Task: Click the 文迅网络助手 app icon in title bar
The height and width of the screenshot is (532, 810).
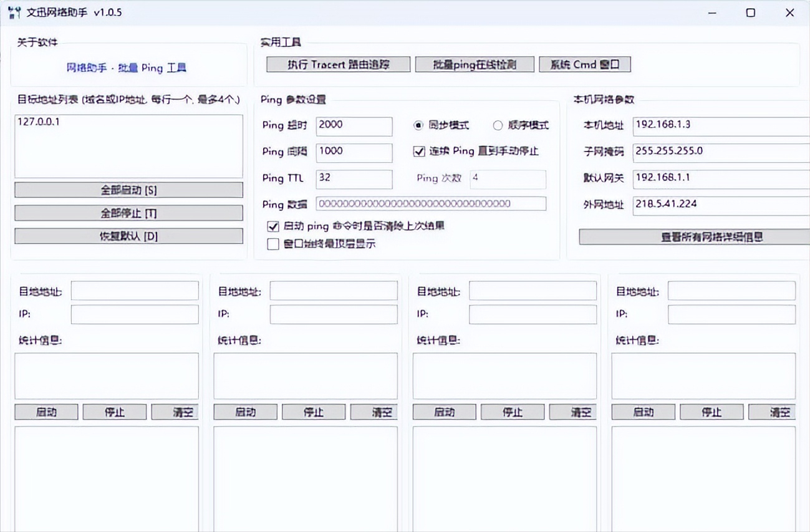Action: (x=13, y=12)
